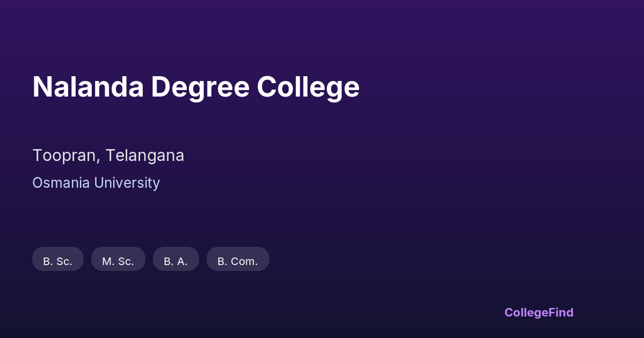Click the "Sc." text in the M. Sc. chip
The height and width of the screenshot is (338, 644).
pos(126,261)
